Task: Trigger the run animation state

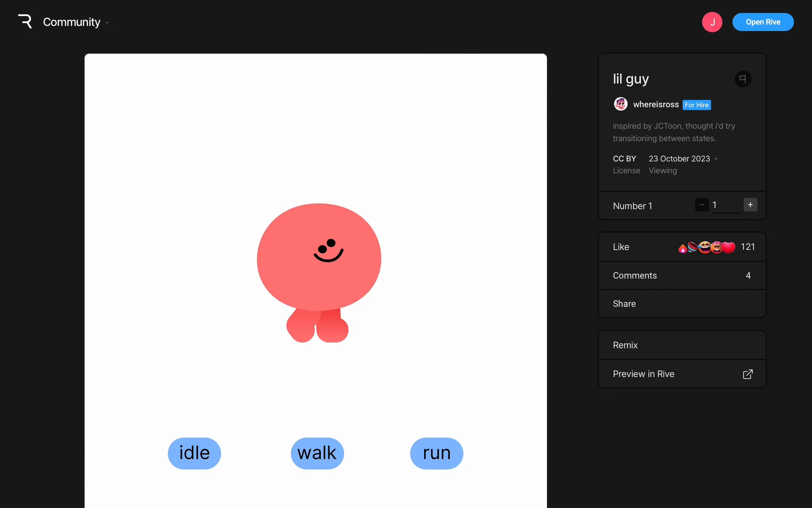Action: (436, 453)
